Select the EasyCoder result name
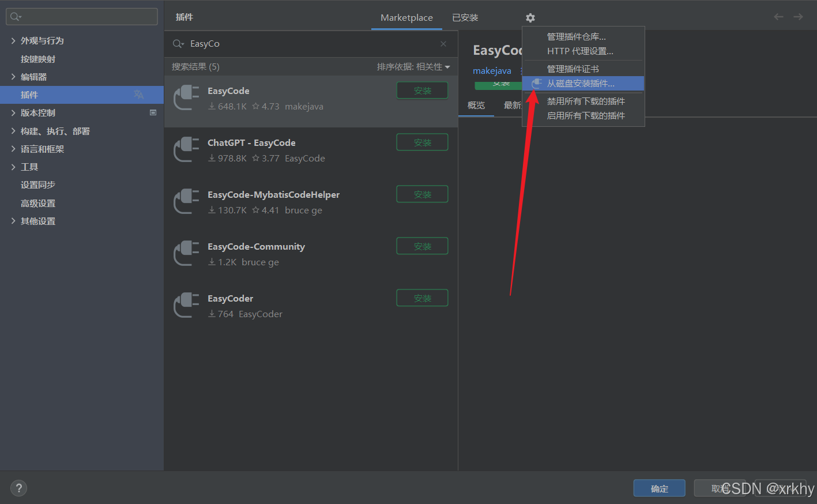Viewport: 817px width, 504px height. tap(230, 298)
